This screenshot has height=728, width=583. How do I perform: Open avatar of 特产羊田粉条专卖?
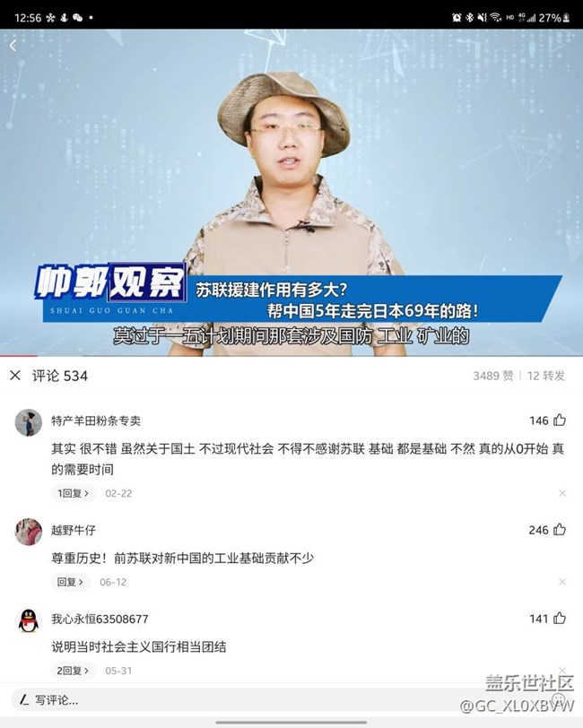(x=29, y=422)
